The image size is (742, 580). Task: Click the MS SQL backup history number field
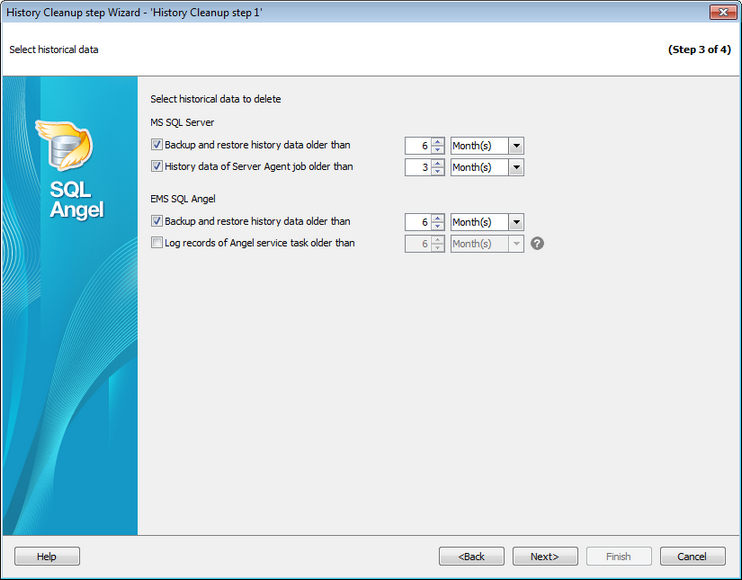coord(418,146)
